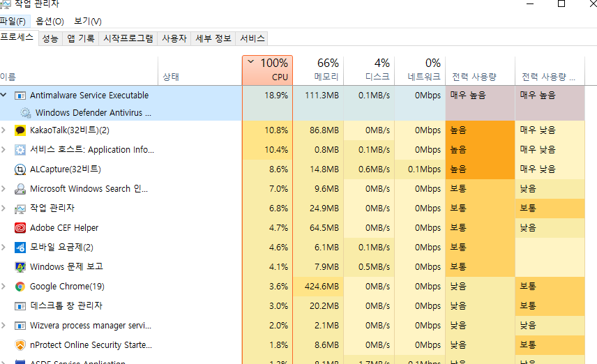Minimize the Task Manager window

(x=530, y=3)
